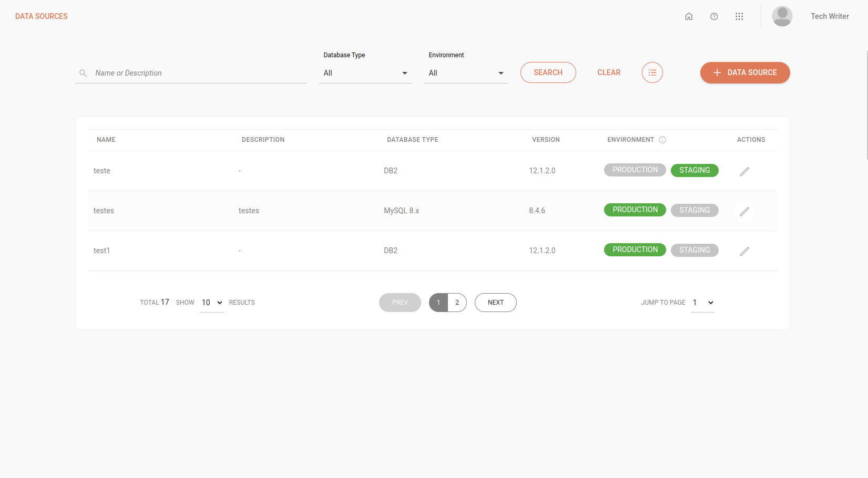
Task: Open the help question mark icon
Action: coord(714,16)
